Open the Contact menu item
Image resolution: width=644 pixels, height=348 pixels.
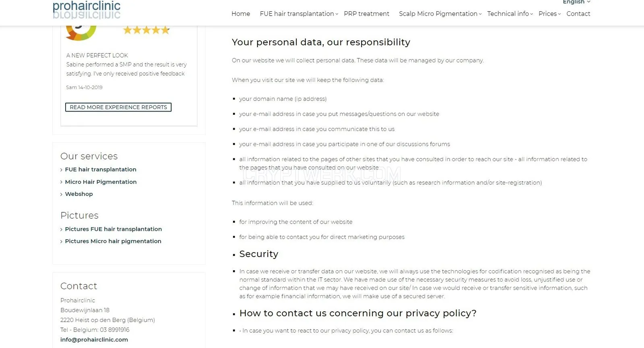tap(578, 14)
